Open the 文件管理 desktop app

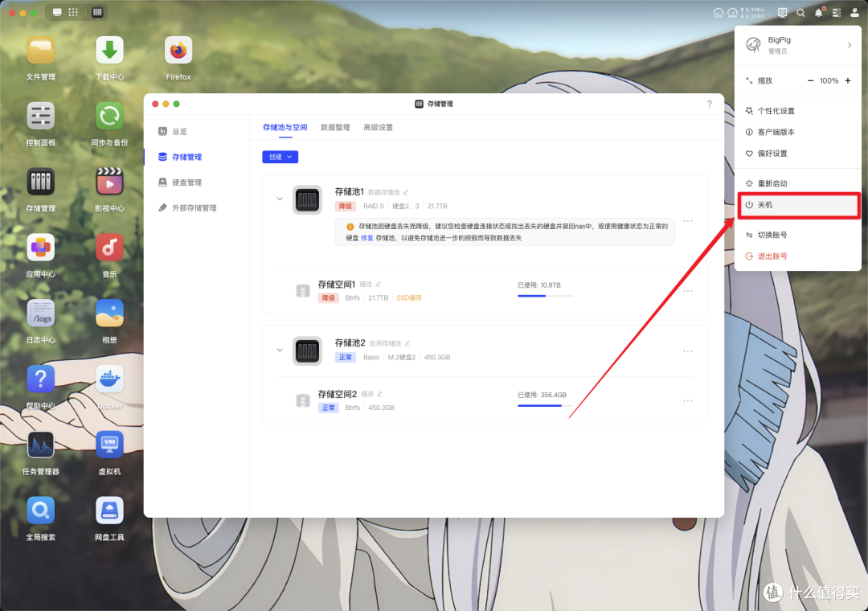click(x=40, y=51)
